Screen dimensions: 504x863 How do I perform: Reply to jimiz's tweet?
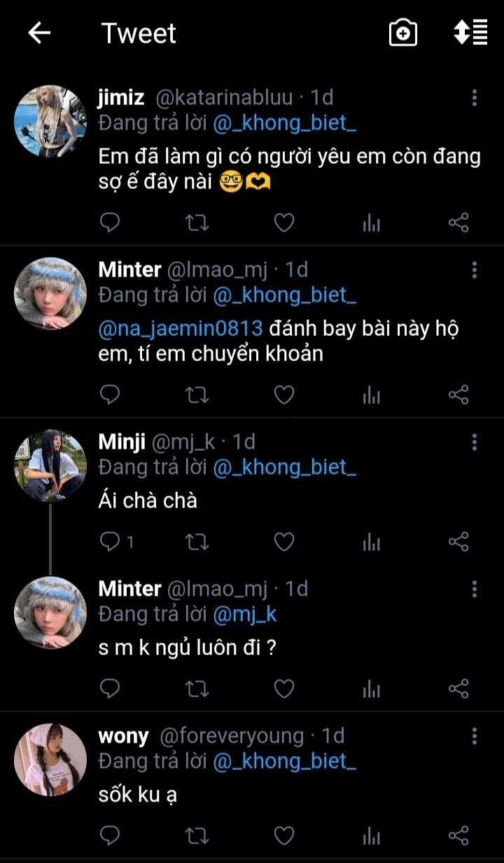click(110, 223)
